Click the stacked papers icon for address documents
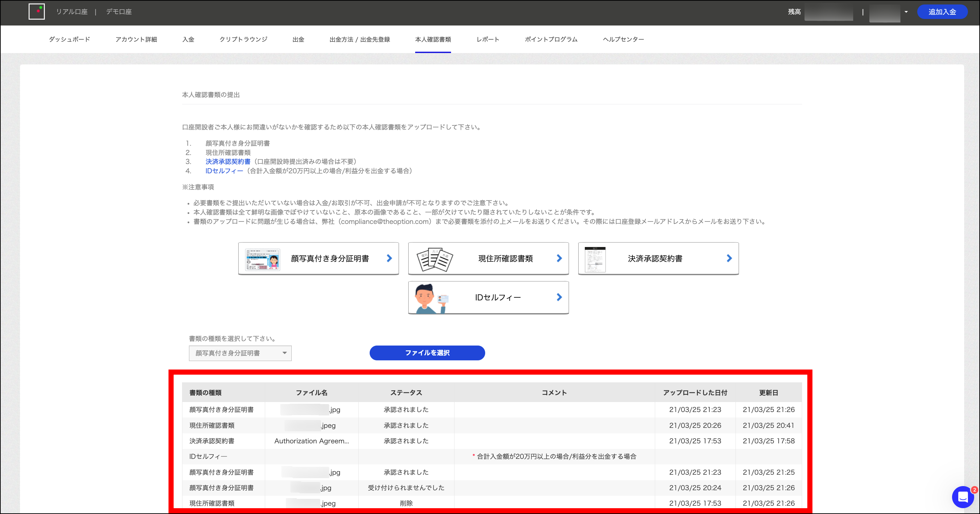Viewport: 980px width, 514px height. tap(434, 259)
